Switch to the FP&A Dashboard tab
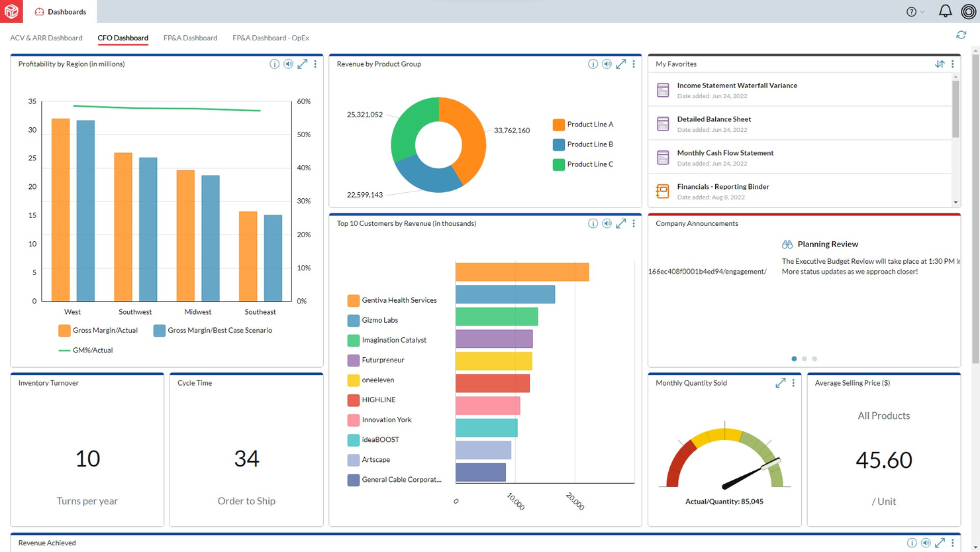Screen dimensions: 980x552 (x=190, y=38)
